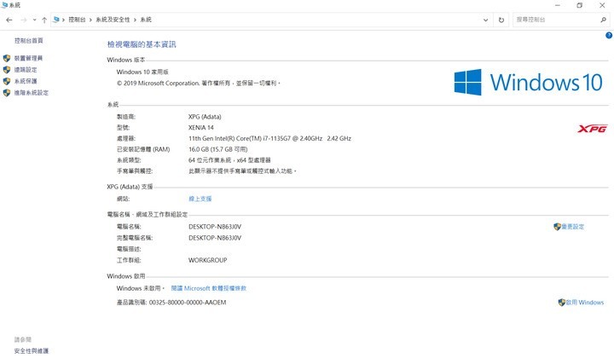The height and width of the screenshot is (364, 614).
Task: Open help with the blue question icon
Action: click(609, 35)
